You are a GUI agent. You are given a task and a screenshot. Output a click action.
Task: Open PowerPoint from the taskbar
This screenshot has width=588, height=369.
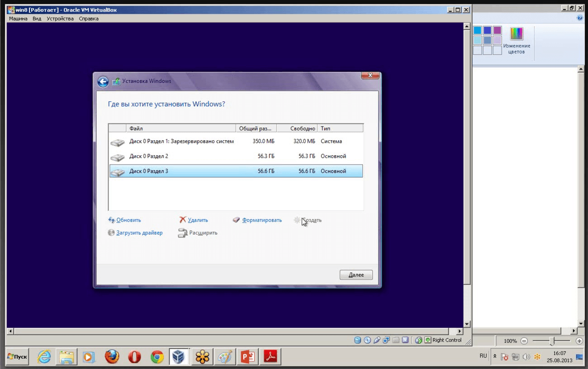pos(247,357)
